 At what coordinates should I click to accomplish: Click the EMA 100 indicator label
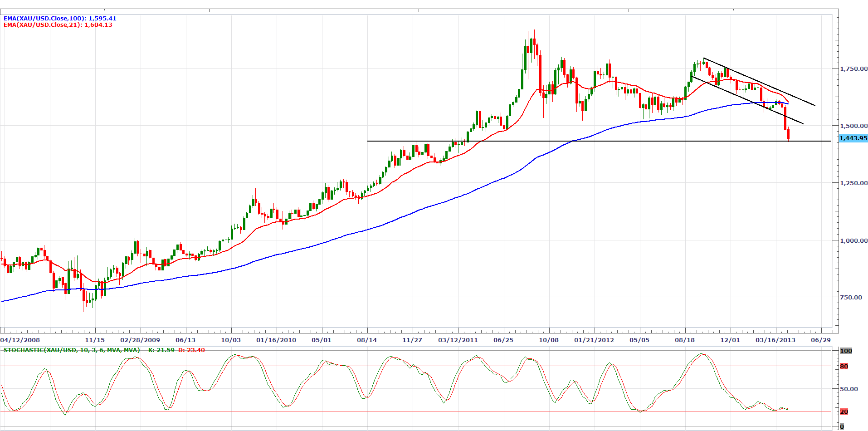tap(60, 19)
